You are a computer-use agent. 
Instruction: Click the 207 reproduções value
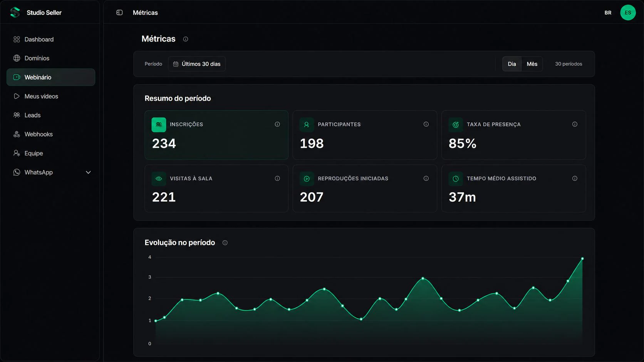point(312,197)
